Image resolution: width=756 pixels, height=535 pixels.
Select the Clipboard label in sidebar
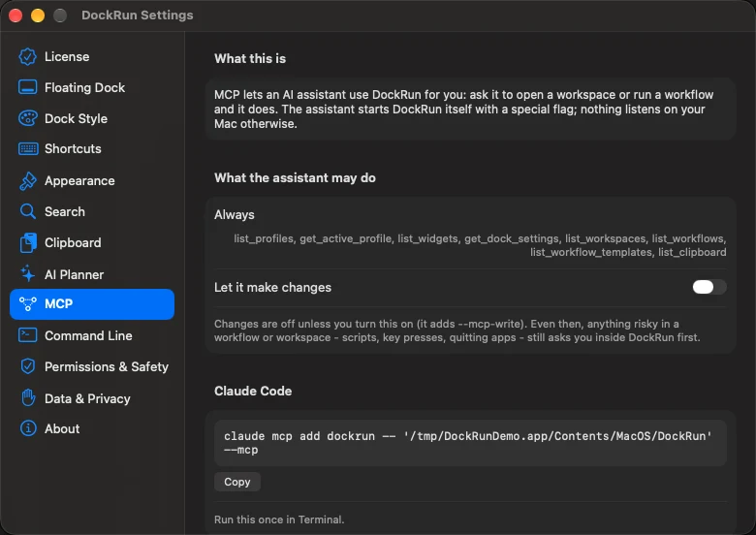pos(73,243)
